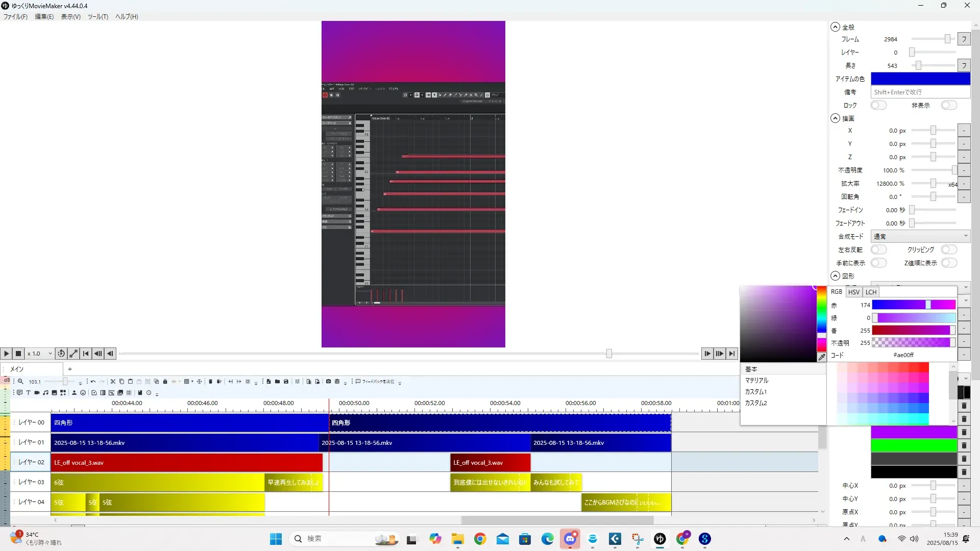Select the マテリアル palette entry
This screenshot has height=551, width=980.
[756, 381]
